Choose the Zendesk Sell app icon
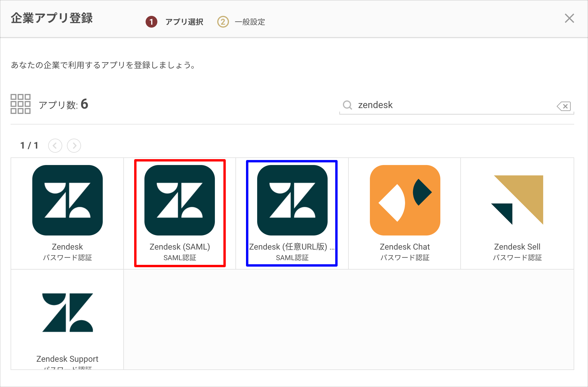Screen dimensions: 588x387 (x=517, y=200)
